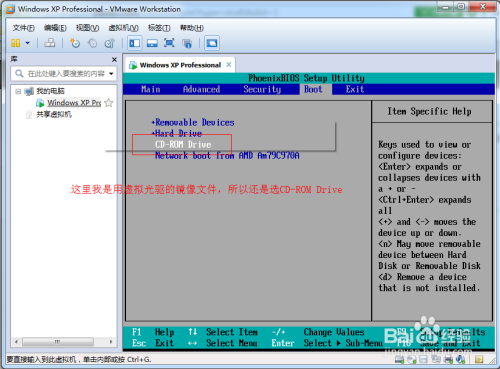Select Network boot from AMD Am79C970A
The width and height of the screenshot is (500, 369).
coord(227,155)
